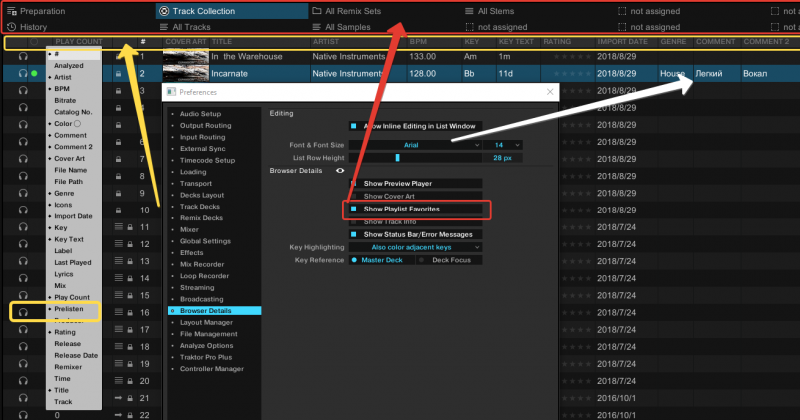Click the lock icon in row 8
The height and width of the screenshot is (420, 800).
[118, 177]
